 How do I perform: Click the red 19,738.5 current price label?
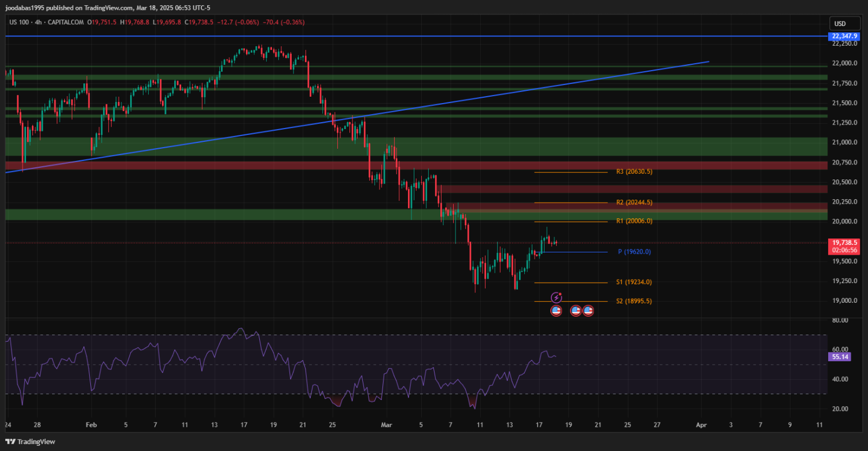click(844, 242)
